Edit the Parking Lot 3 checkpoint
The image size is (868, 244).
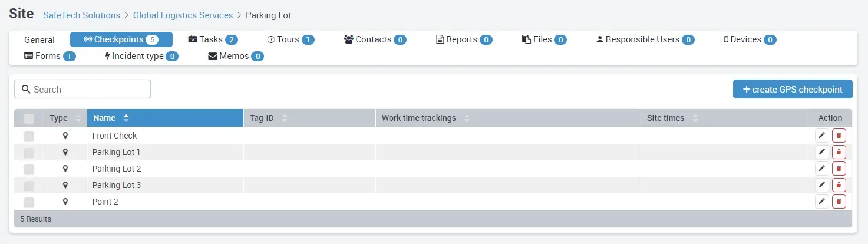821,185
